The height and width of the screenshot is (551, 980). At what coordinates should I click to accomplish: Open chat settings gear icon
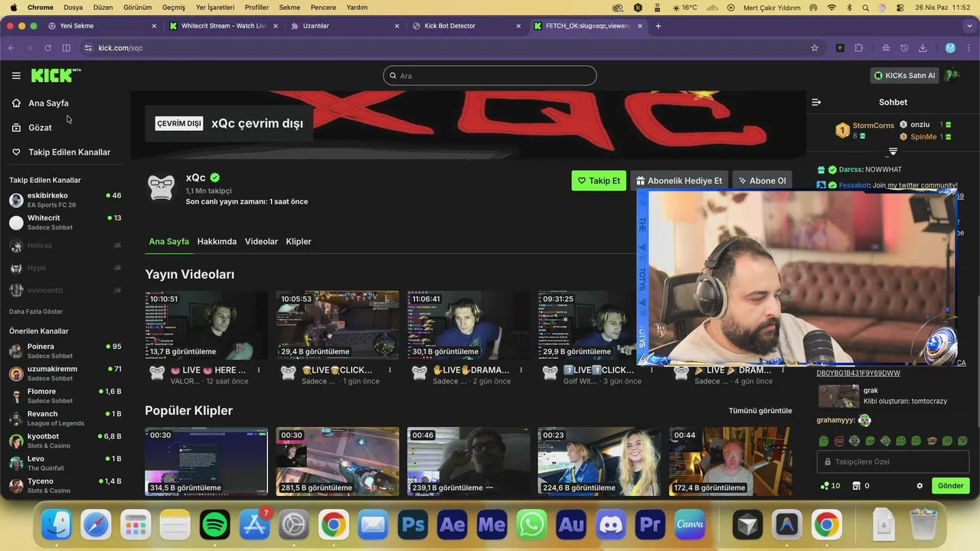point(920,486)
